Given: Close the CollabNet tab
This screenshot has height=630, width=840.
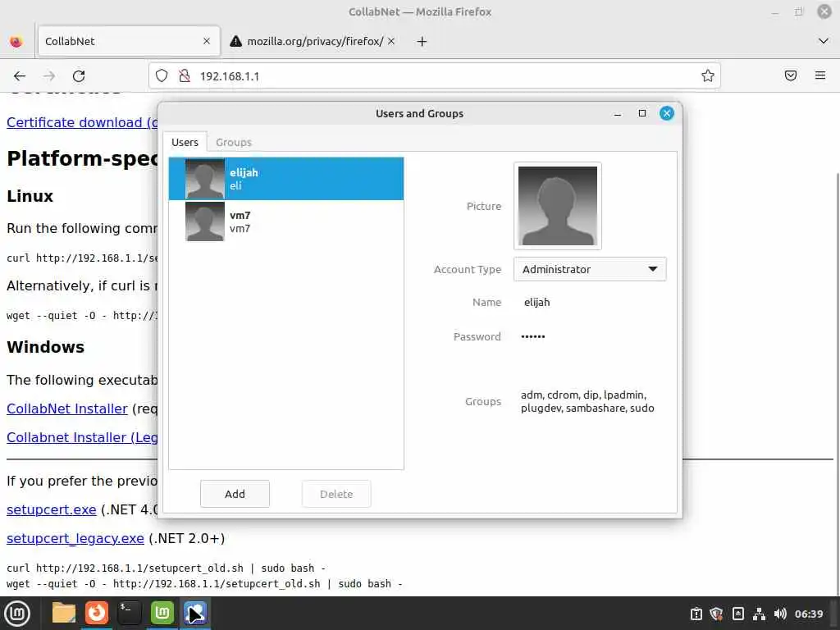Looking at the screenshot, I should (x=207, y=41).
